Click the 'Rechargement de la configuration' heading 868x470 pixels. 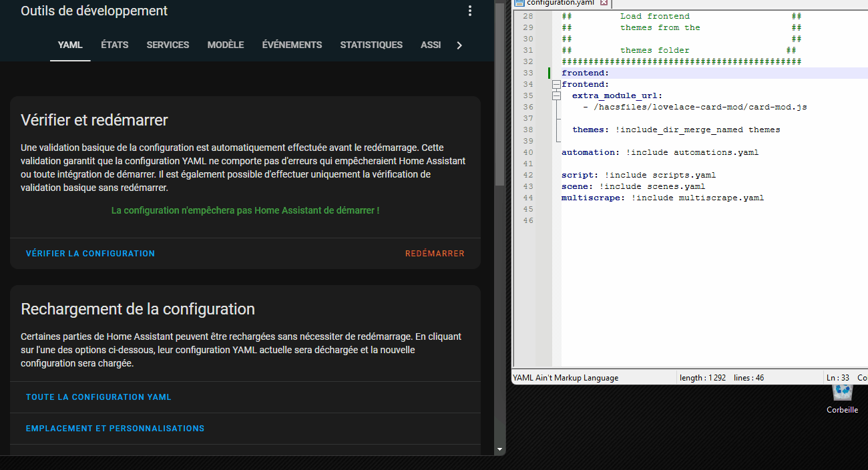[138, 309]
